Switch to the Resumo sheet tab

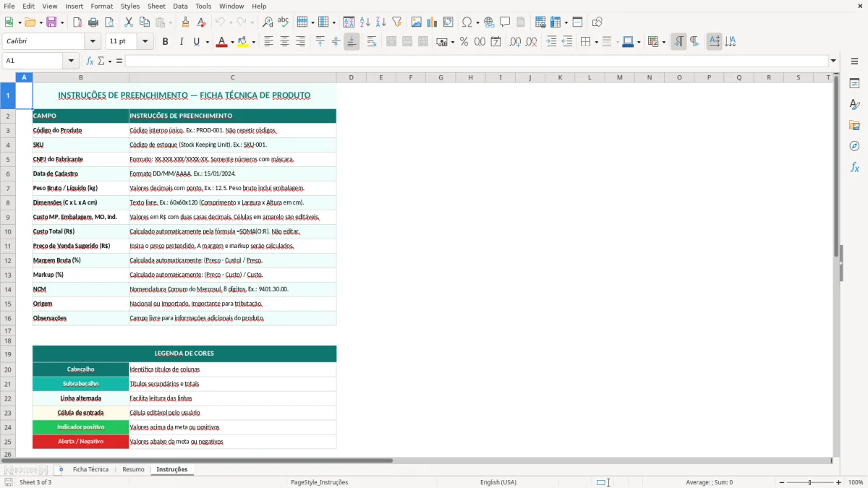[133, 469]
